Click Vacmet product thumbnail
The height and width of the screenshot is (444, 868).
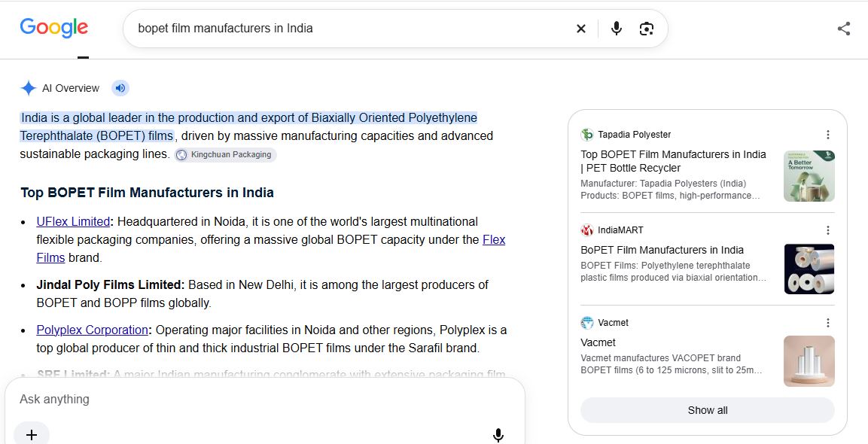[x=809, y=361]
